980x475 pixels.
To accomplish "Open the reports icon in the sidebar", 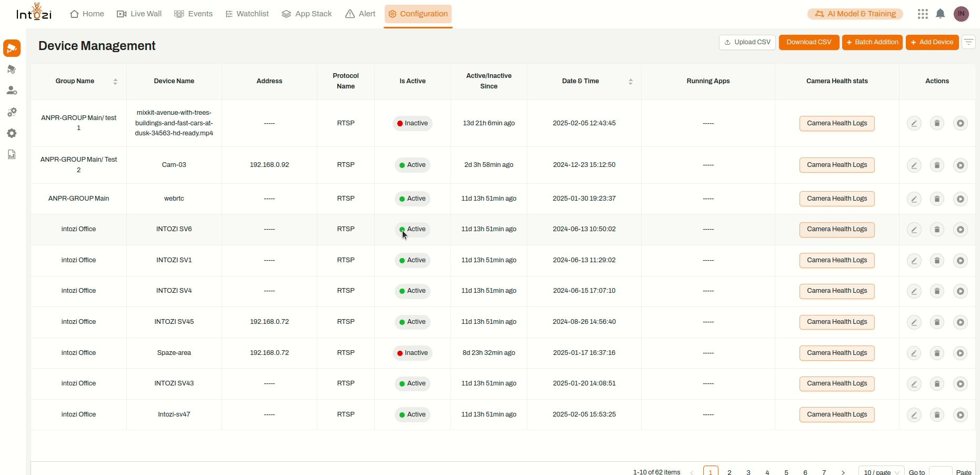I will click(x=12, y=154).
